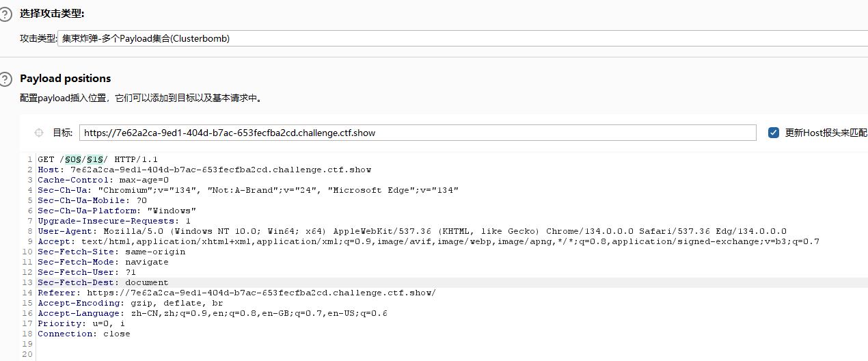This screenshot has width=868, height=361.
Task: Click the crosshair target icon
Action: (39, 133)
